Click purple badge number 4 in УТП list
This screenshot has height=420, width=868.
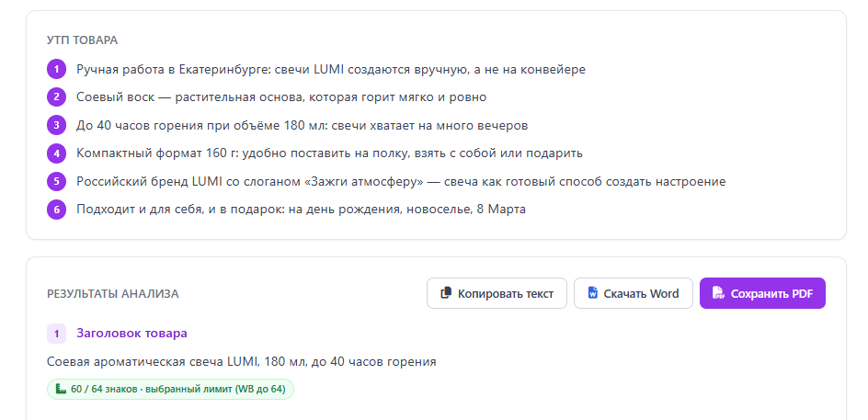(56, 153)
